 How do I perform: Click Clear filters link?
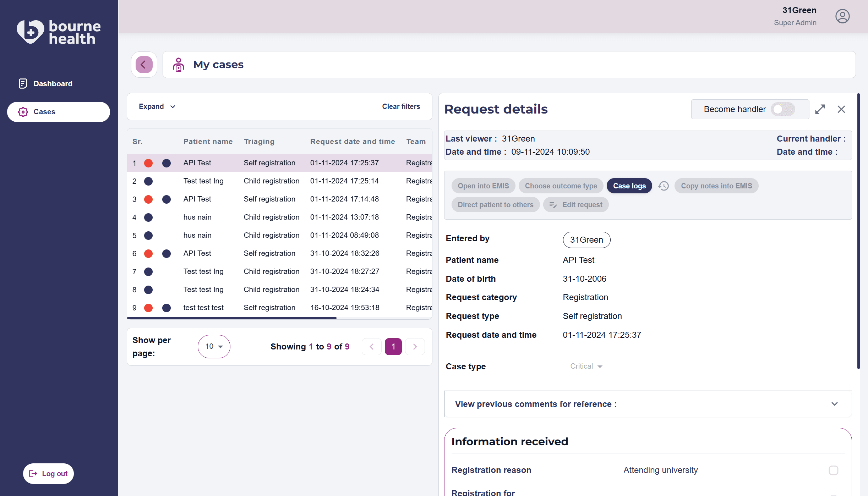pyautogui.click(x=401, y=106)
